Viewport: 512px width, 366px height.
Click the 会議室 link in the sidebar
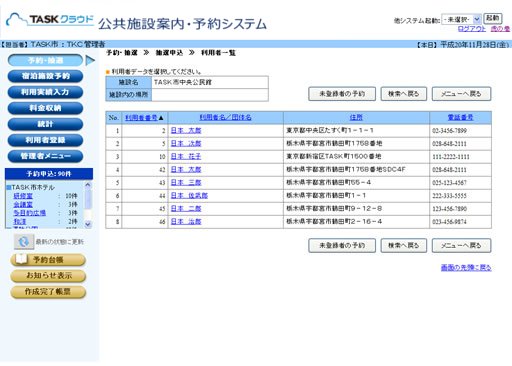click(23, 204)
